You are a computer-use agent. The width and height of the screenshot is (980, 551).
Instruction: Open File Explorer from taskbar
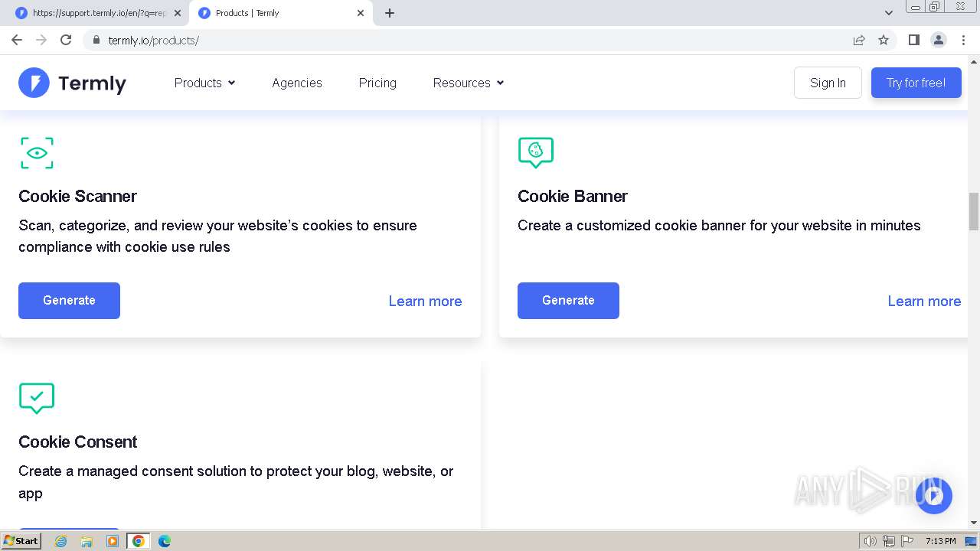tap(87, 541)
